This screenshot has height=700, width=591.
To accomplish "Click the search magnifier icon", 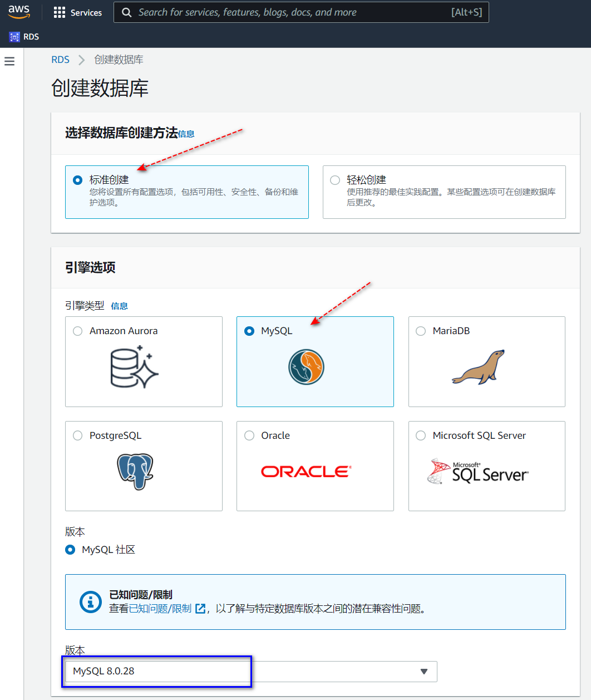I will point(127,12).
